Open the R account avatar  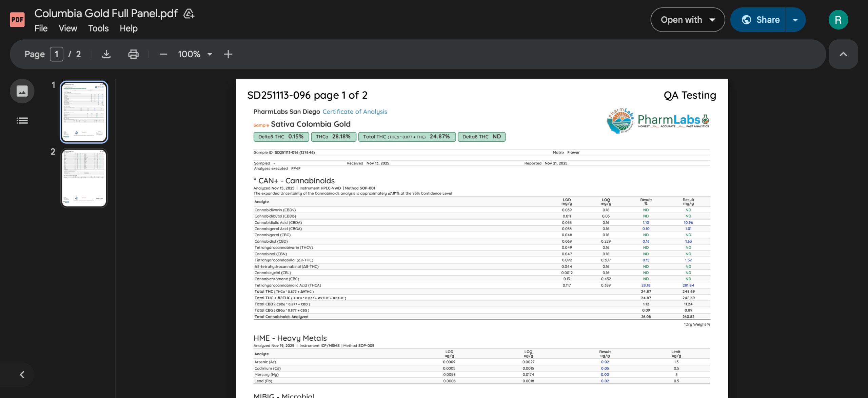coord(838,20)
